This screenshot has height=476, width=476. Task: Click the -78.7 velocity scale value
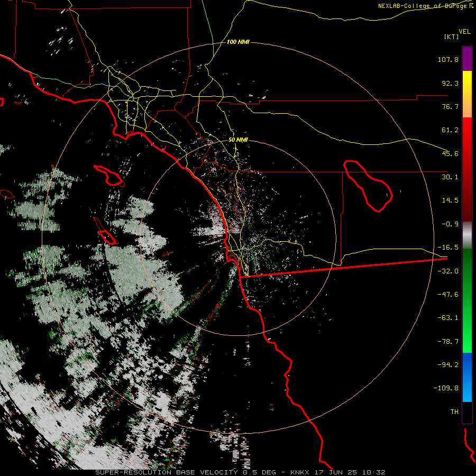pyautogui.click(x=448, y=342)
